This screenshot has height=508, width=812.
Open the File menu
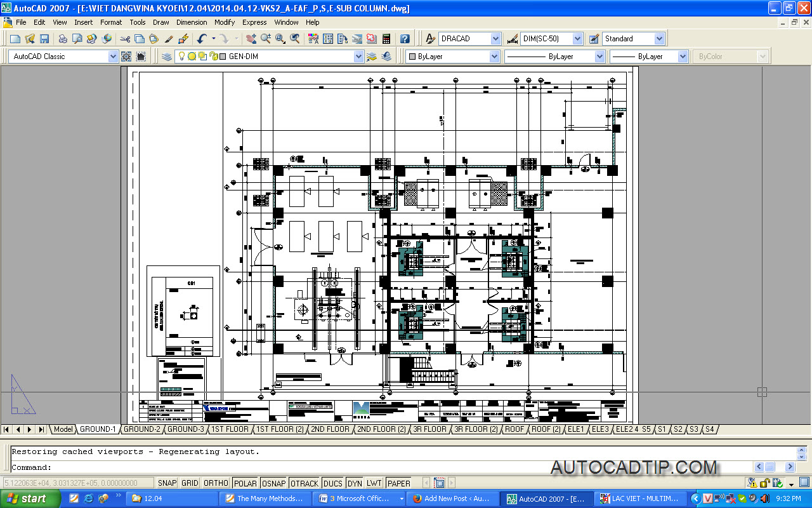[21, 22]
